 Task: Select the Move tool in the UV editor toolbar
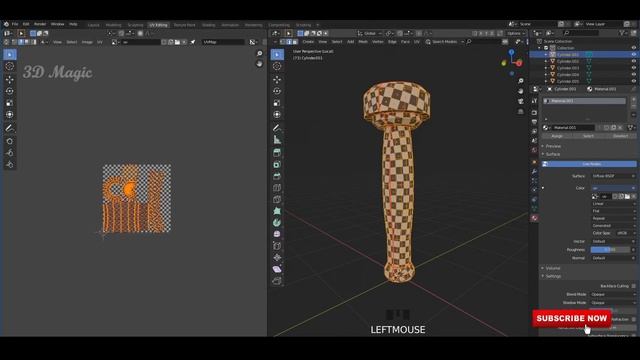tap(10, 79)
